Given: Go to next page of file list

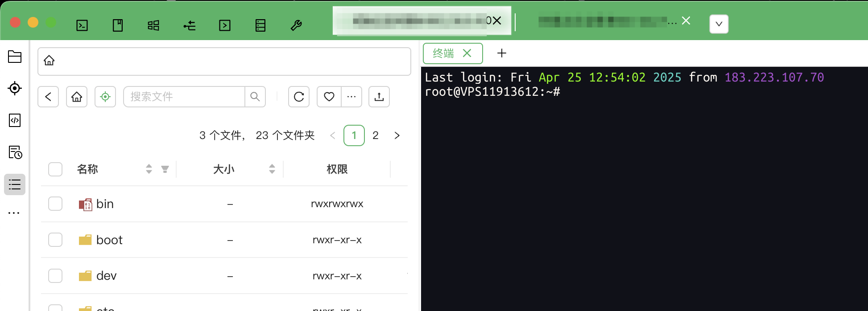Looking at the screenshot, I should click(397, 135).
